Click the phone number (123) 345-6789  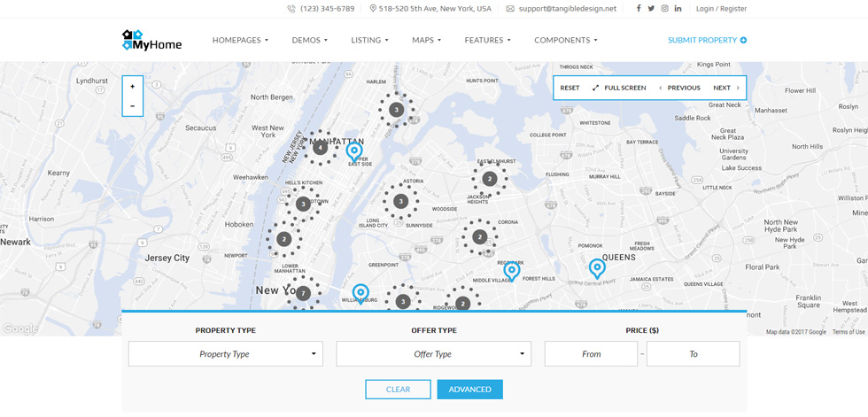click(327, 8)
